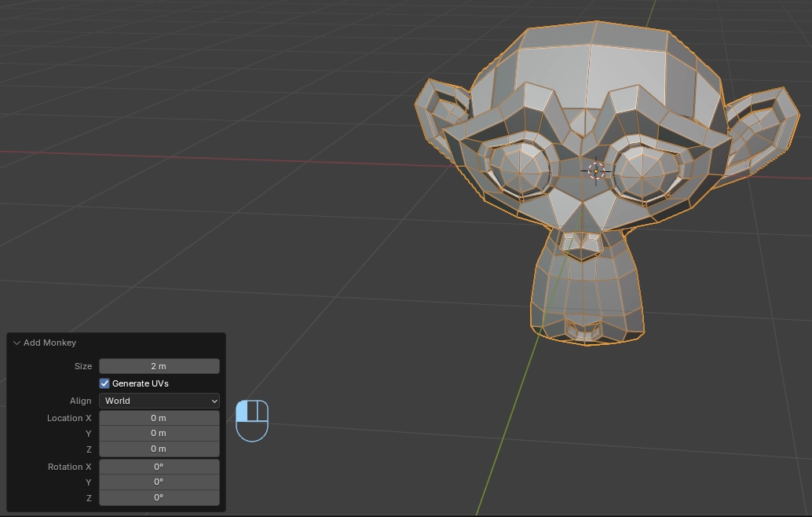Click the Size field showing 2 m

159,366
